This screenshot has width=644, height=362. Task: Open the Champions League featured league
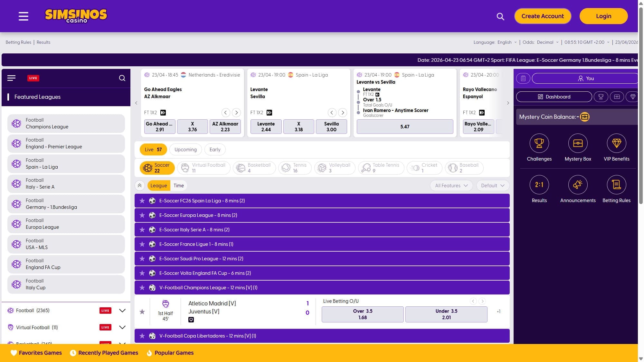(x=66, y=124)
